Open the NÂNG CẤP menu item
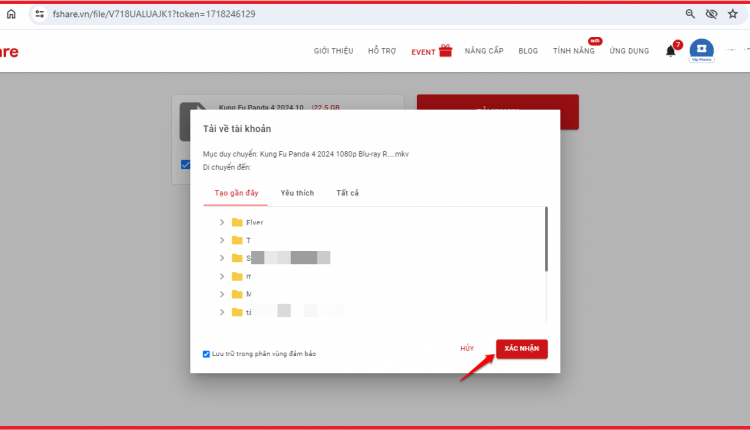The height and width of the screenshot is (430, 750). click(484, 51)
